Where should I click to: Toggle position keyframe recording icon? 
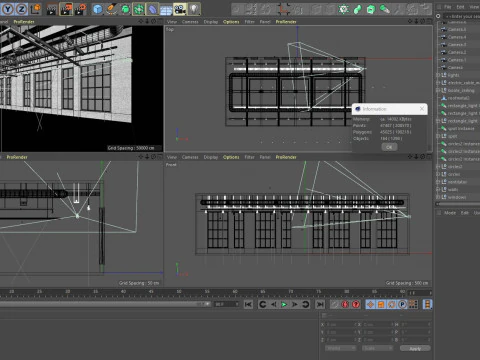[370, 304]
